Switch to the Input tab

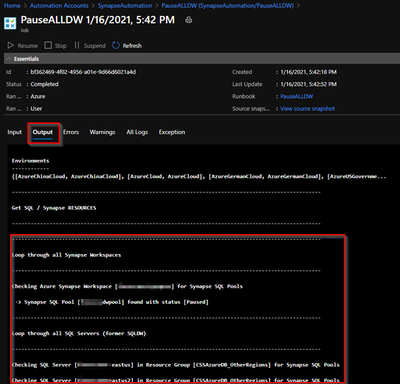point(15,132)
